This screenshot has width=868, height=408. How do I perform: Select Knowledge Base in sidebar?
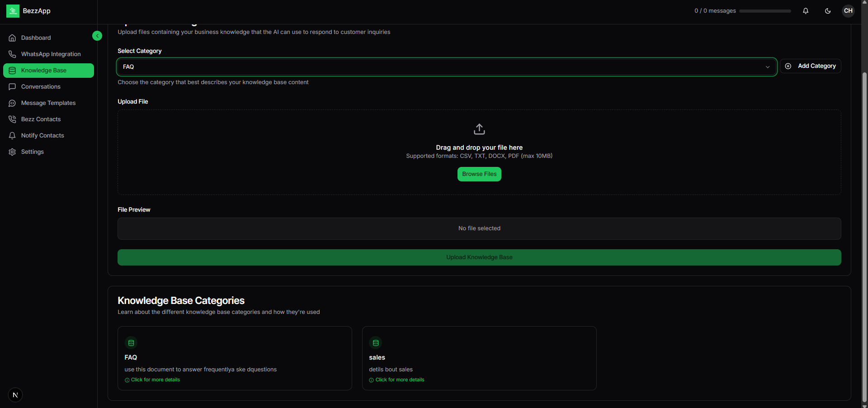tap(48, 71)
